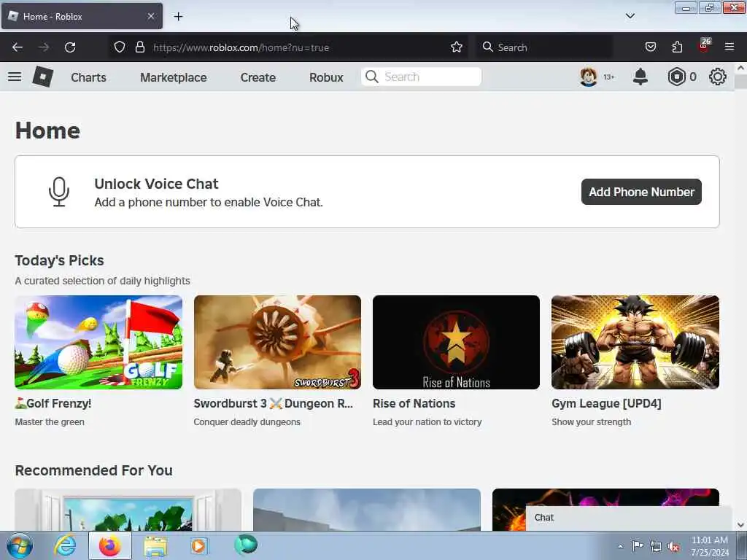Open the Roblox settings gear

718,77
